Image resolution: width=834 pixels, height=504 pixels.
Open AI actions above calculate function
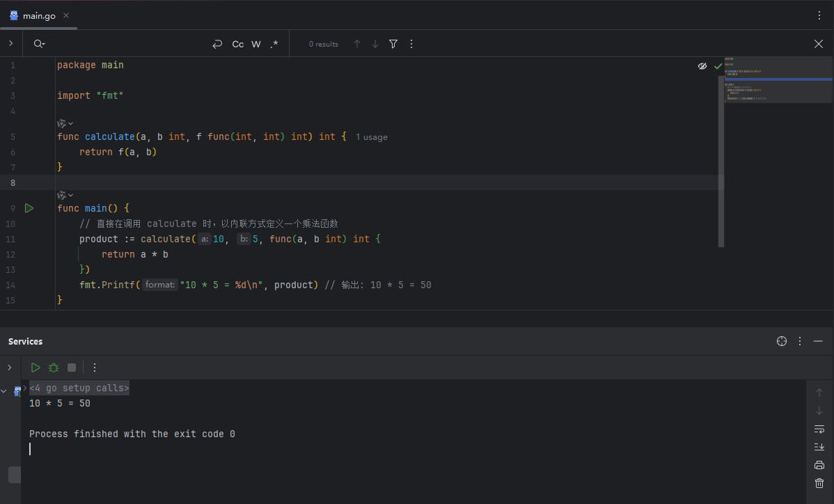click(x=65, y=123)
